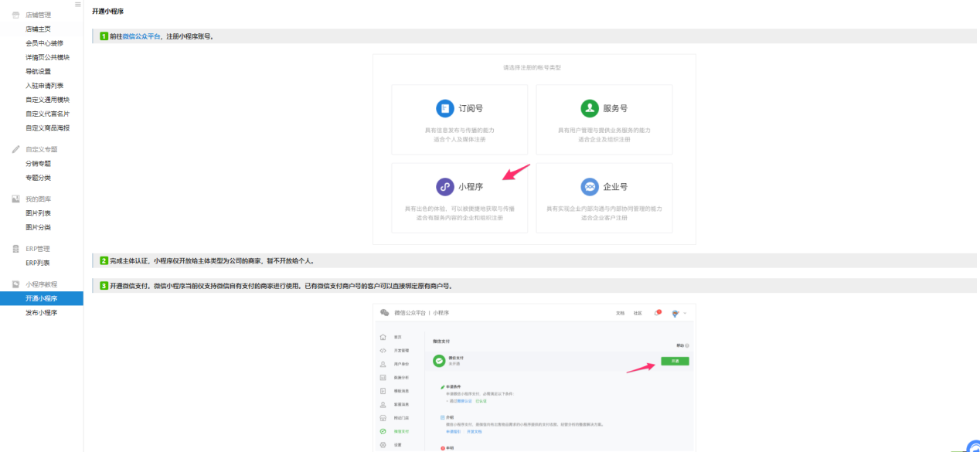Click the 用户身份 person icon in the image sidebar
980x452 pixels.
coord(383,364)
